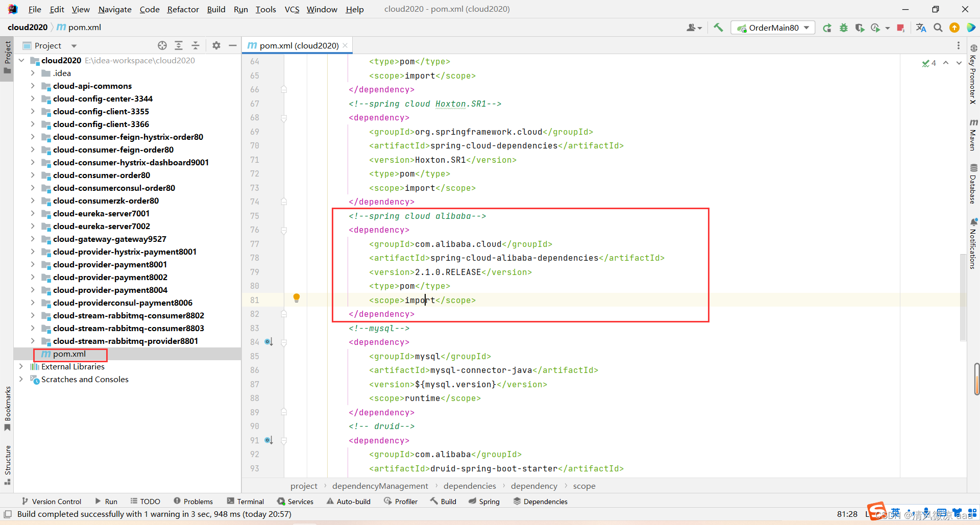This screenshot has width=980, height=525.
Task: Open Search Everywhere magnifier
Action: click(x=938, y=28)
